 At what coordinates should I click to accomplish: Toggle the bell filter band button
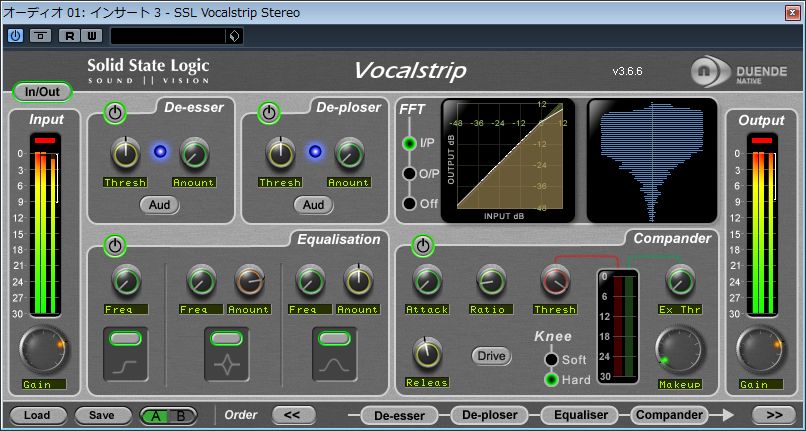click(334, 338)
